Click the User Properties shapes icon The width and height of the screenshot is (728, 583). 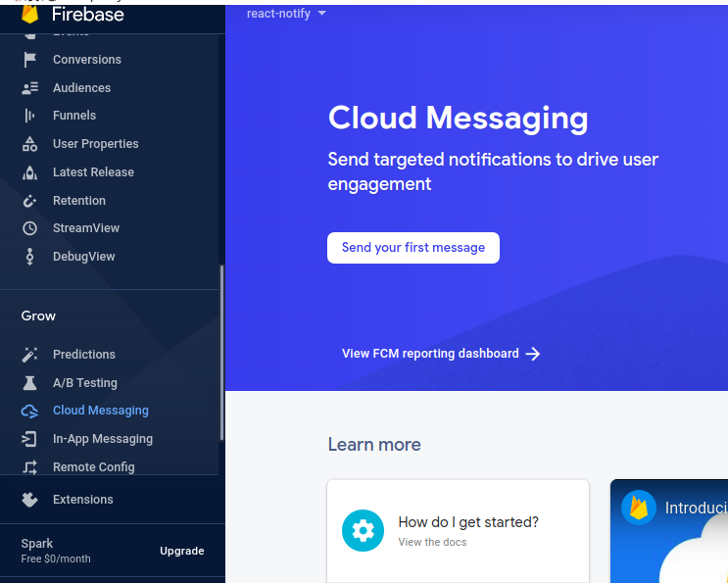pos(29,144)
